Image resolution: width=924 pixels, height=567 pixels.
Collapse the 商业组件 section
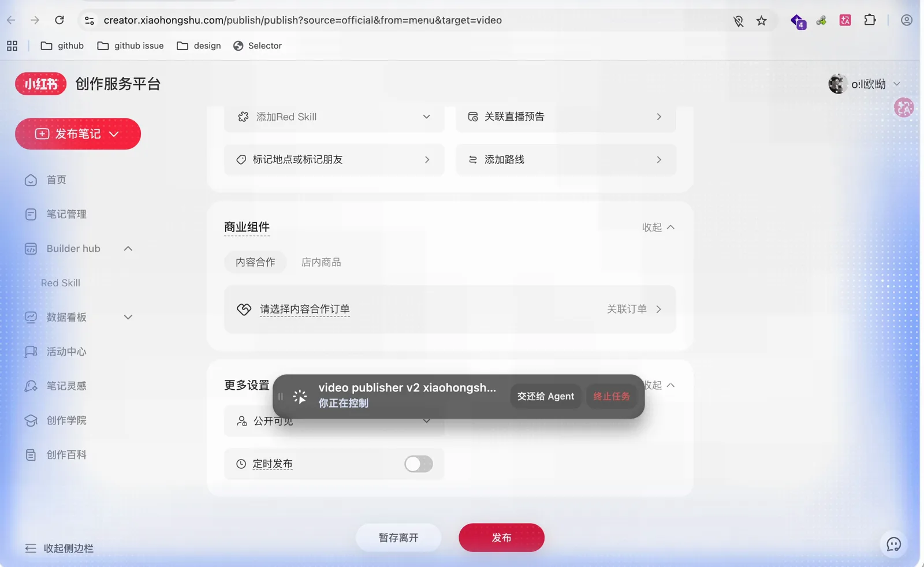[658, 227]
